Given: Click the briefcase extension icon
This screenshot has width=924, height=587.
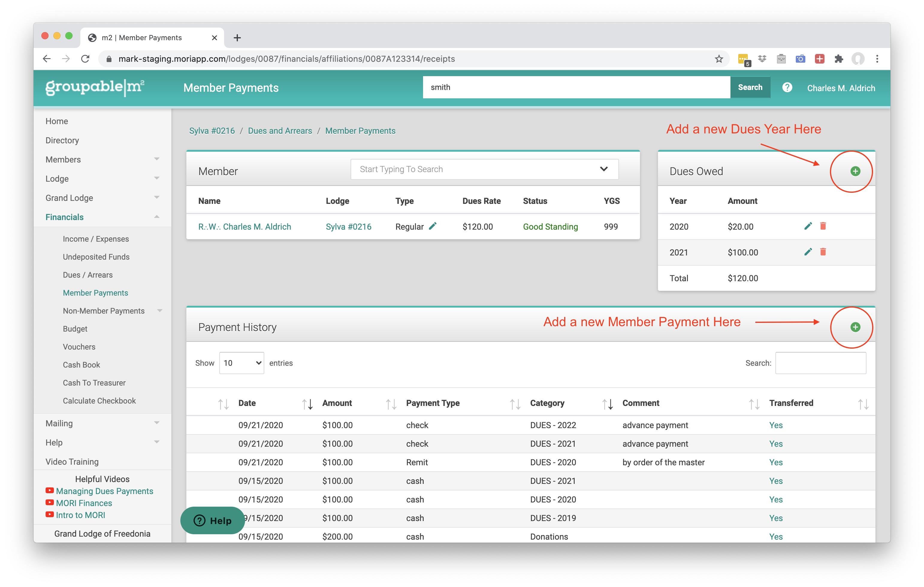Looking at the screenshot, I should (x=781, y=59).
